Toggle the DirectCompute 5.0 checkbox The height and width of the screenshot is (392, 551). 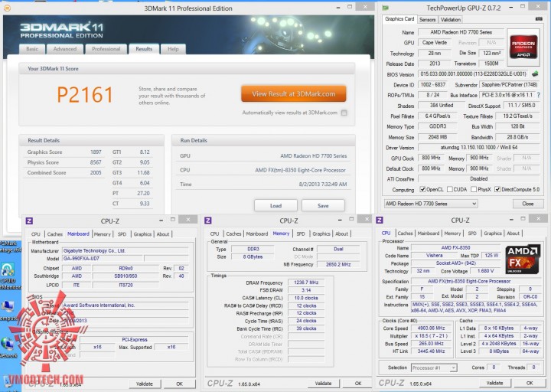coord(497,190)
